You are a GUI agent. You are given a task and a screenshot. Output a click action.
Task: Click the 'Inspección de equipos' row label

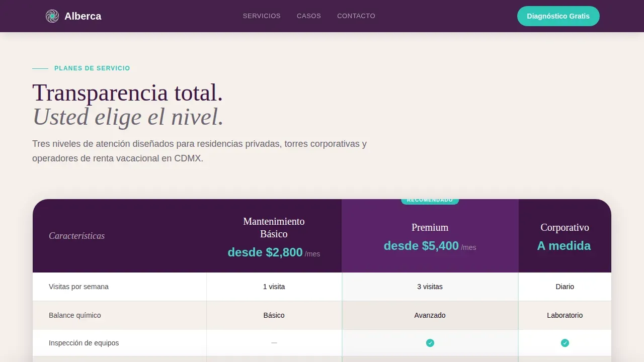point(84,343)
